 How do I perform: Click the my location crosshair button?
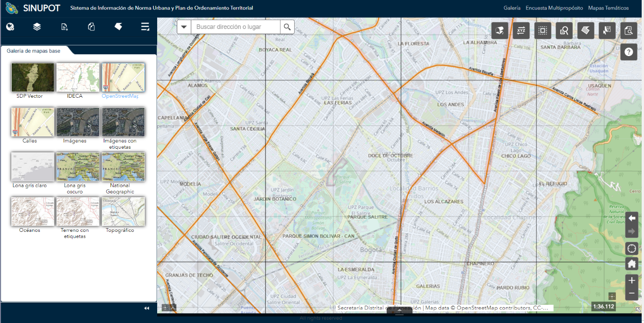pyautogui.click(x=632, y=249)
